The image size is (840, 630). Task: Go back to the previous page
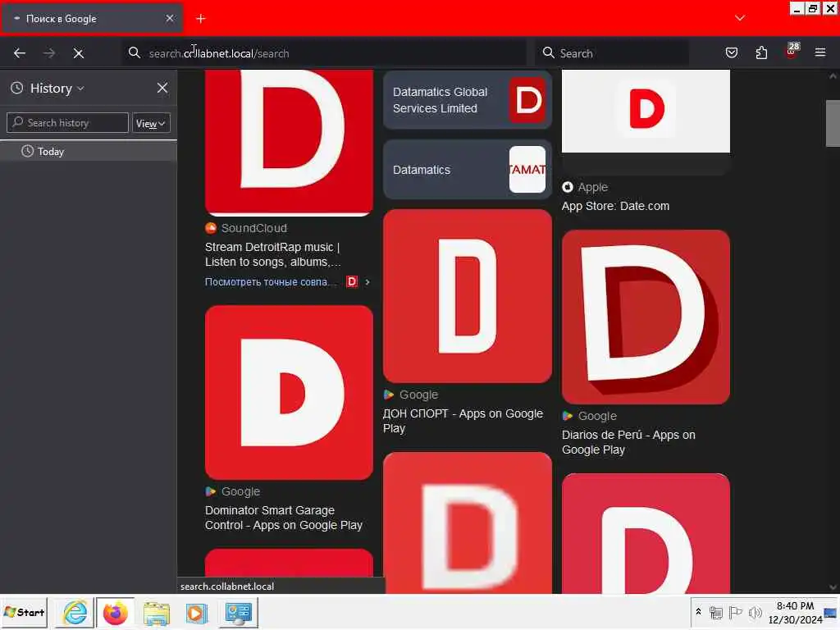(x=20, y=53)
